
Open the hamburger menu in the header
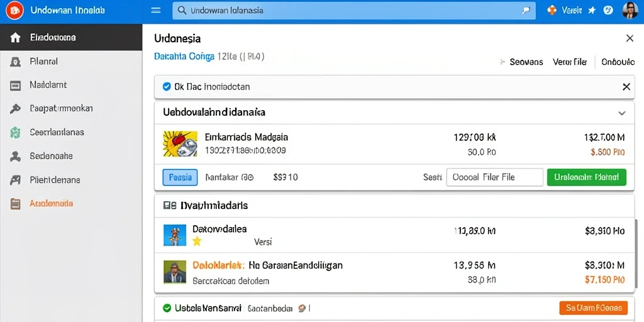pos(156,10)
